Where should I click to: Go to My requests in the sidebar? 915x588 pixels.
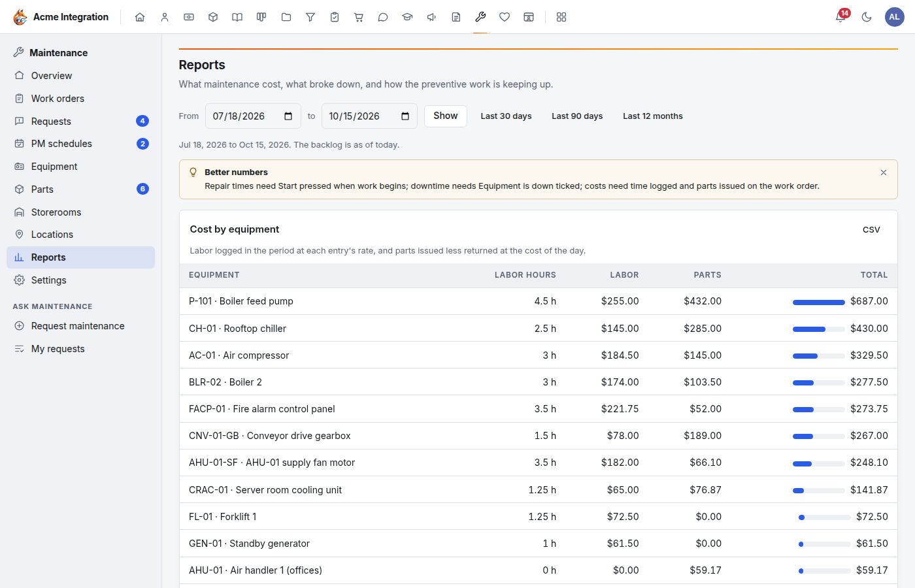(x=81, y=349)
